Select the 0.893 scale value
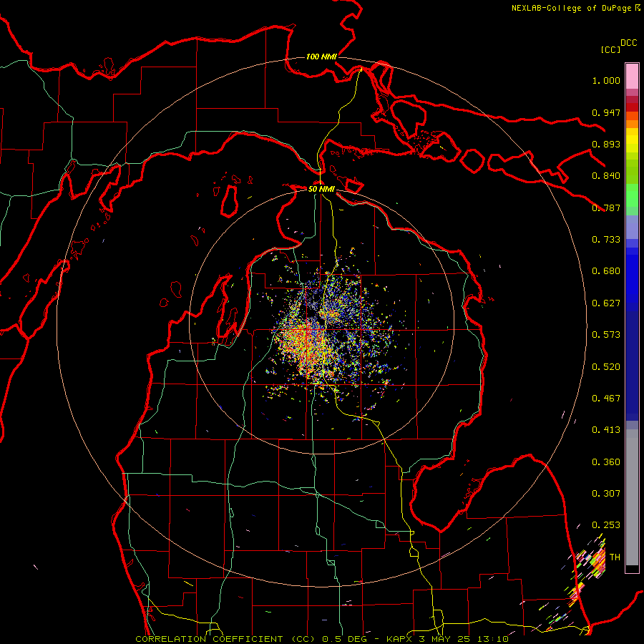Screen dimensions: 644x644 (x=606, y=144)
